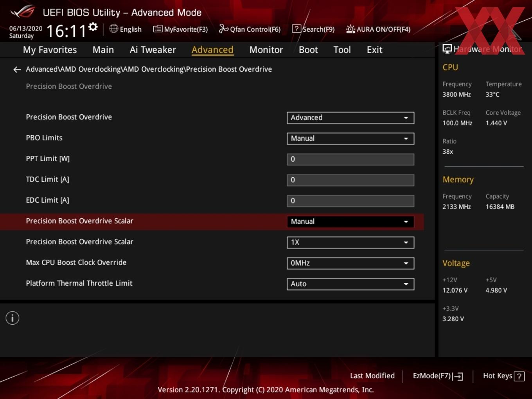This screenshot has height=399, width=532.
Task: Open Precision Boost Overdrive Advanced dropdown
Action: pos(350,118)
